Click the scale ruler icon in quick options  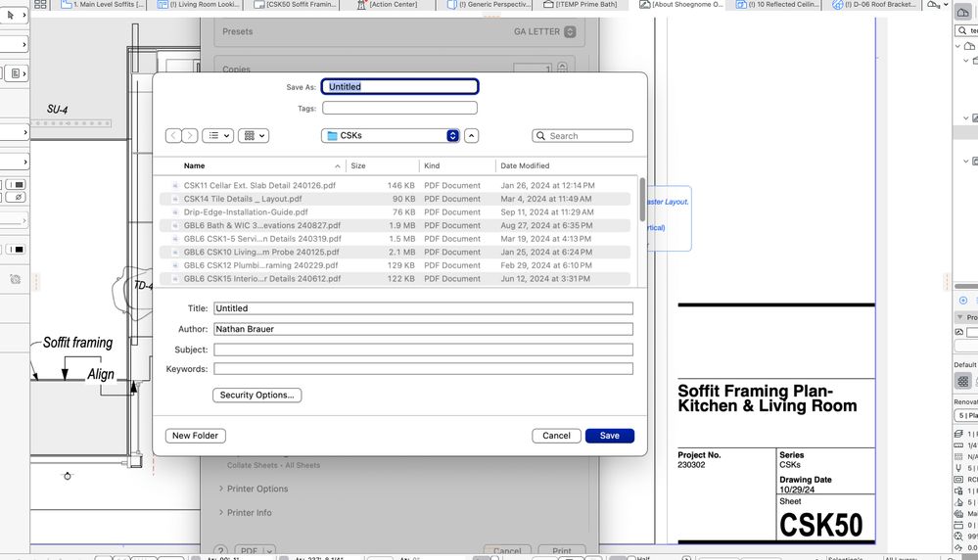point(958,445)
